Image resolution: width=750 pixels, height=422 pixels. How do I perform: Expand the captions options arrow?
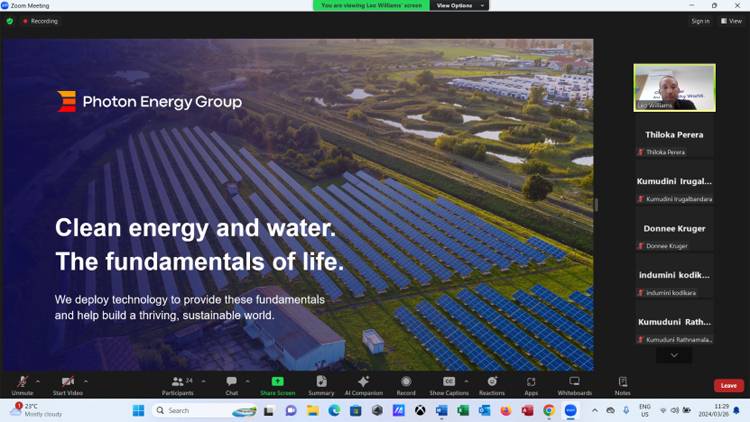(x=466, y=381)
